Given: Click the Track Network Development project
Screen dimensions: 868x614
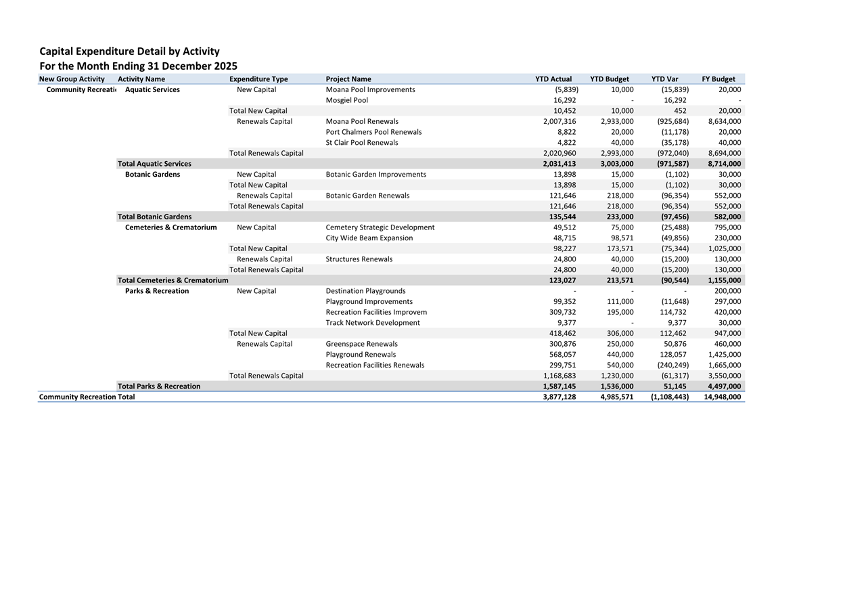Looking at the screenshot, I should tap(372, 323).
